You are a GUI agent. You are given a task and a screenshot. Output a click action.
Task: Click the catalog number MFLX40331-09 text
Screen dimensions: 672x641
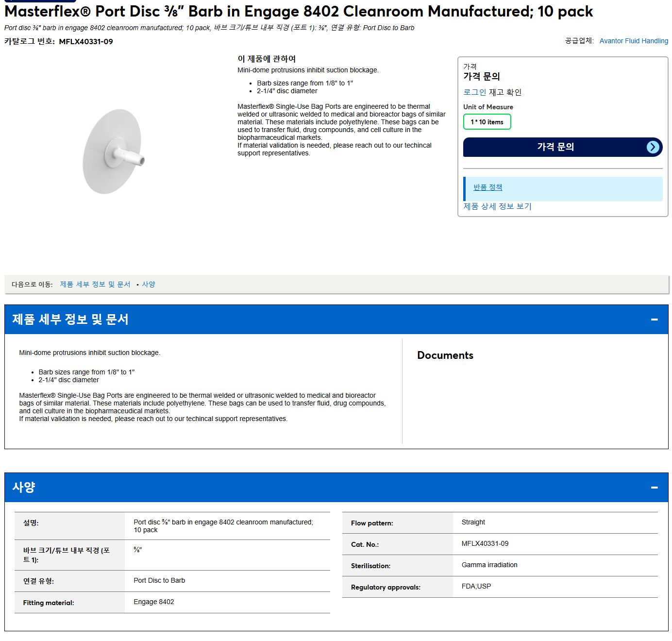click(x=86, y=42)
